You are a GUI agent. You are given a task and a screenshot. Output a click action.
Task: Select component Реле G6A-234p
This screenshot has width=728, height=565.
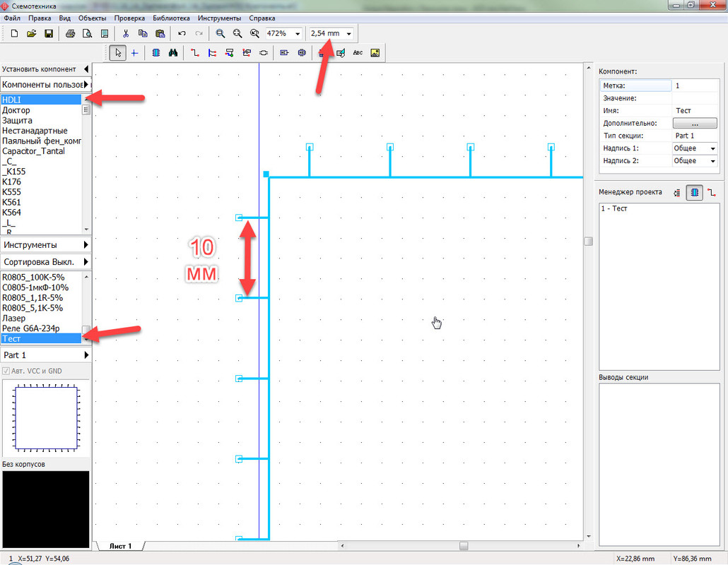tap(41, 328)
